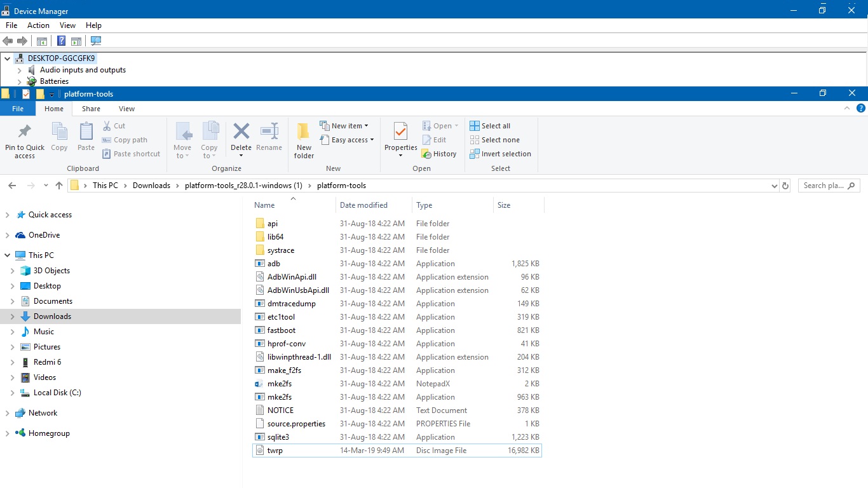Collapse the This PC tree node
Image resolution: width=868 pixels, height=488 pixels.
(x=8, y=255)
